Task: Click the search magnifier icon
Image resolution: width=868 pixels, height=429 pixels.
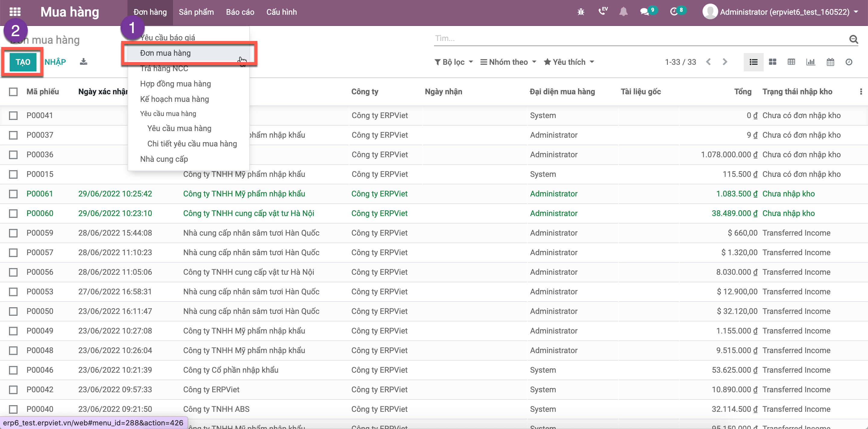Action: tap(853, 39)
